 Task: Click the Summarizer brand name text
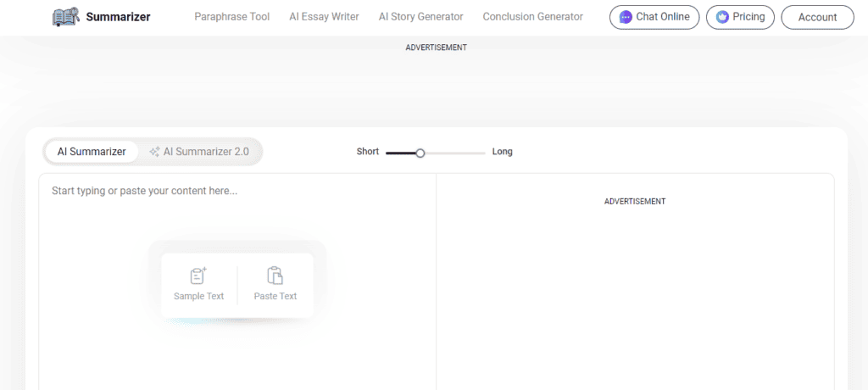118,16
